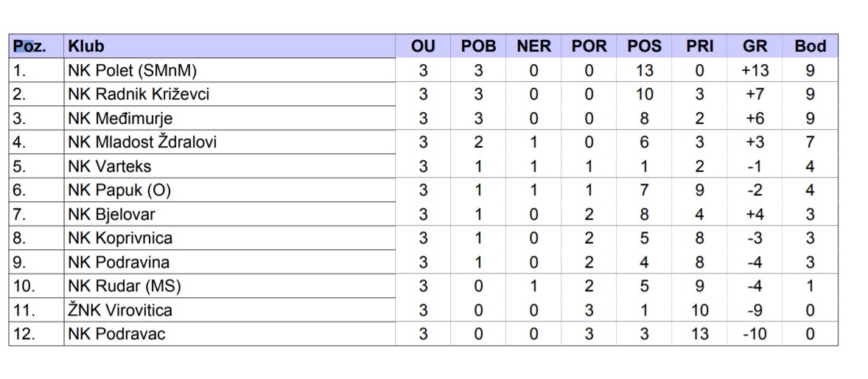Click the Klub column header
The width and height of the screenshot is (868, 379).
[86, 46]
